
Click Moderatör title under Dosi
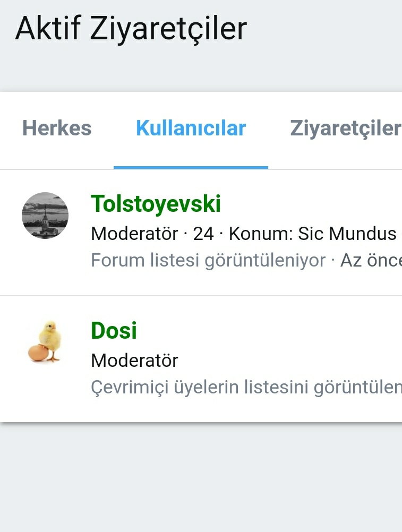pyautogui.click(x=134, y=361)
